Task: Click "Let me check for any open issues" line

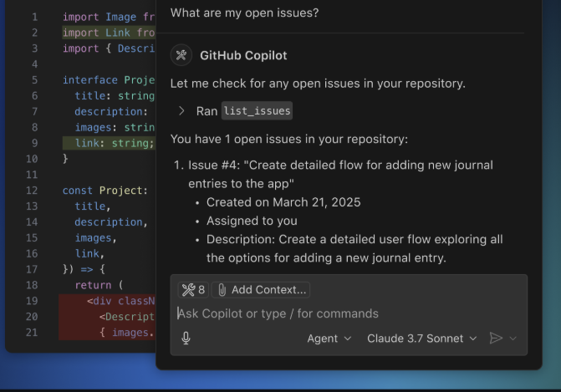Action: coord(318,84)
